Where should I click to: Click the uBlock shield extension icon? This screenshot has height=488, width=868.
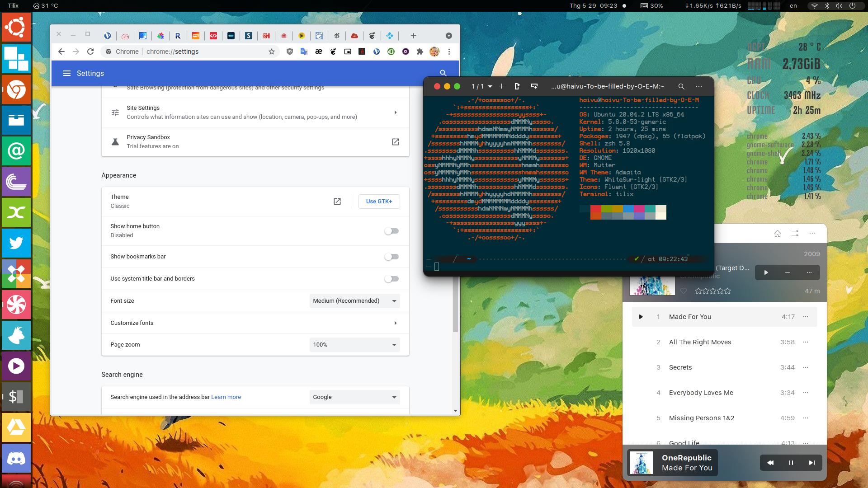(x=290, y=52)
